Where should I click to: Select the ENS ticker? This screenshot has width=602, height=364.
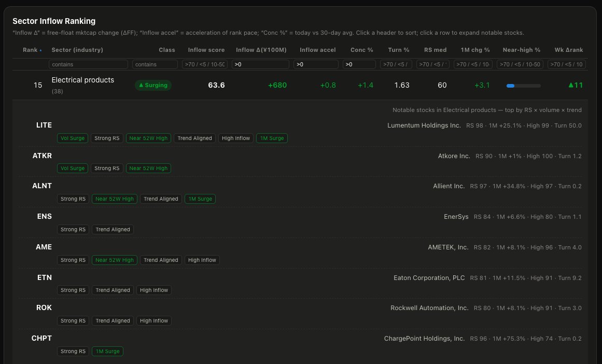coord(44,217)
